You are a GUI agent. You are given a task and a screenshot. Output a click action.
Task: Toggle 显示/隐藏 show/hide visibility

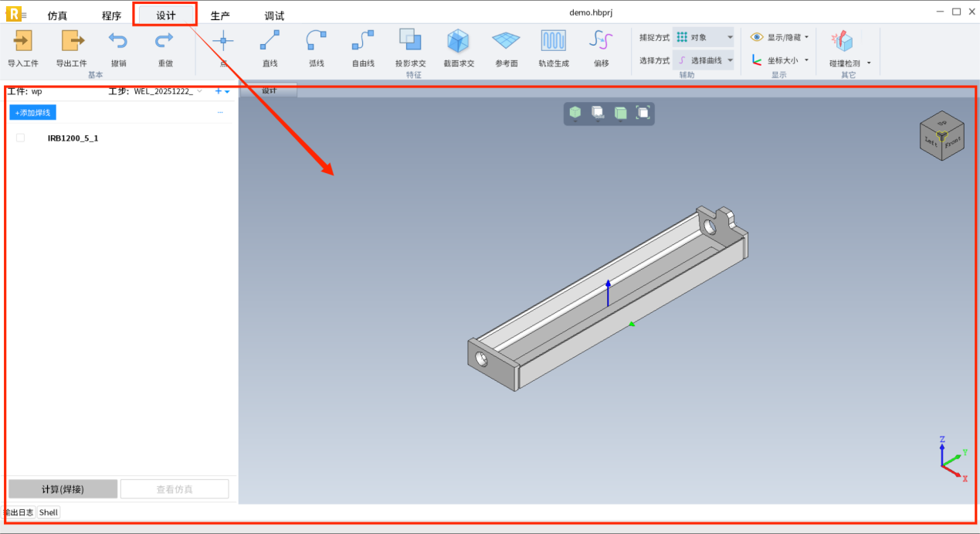click(x=778, y=37)
